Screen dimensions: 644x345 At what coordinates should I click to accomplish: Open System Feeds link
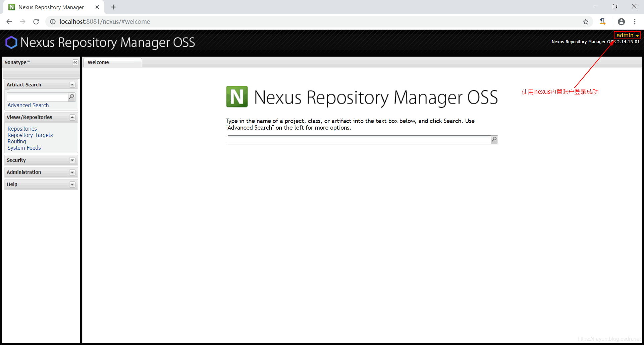pos(24,148)
